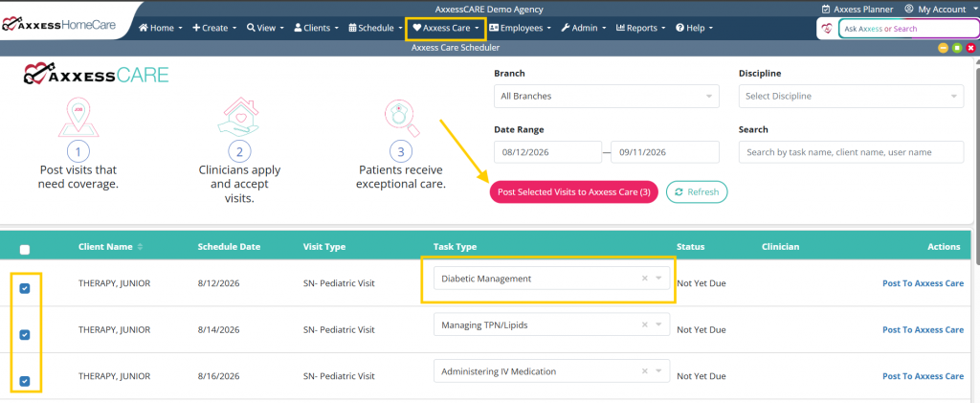The width and height of the screenshot is (980, 403).
Task: Open Axxess Planner
Action: pos(857,10)
